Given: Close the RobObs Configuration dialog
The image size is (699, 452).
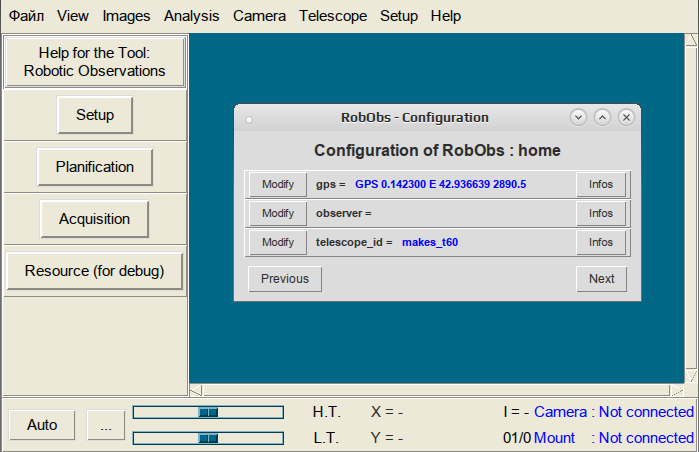Looking at the screenshot, I should coord(626,118).
